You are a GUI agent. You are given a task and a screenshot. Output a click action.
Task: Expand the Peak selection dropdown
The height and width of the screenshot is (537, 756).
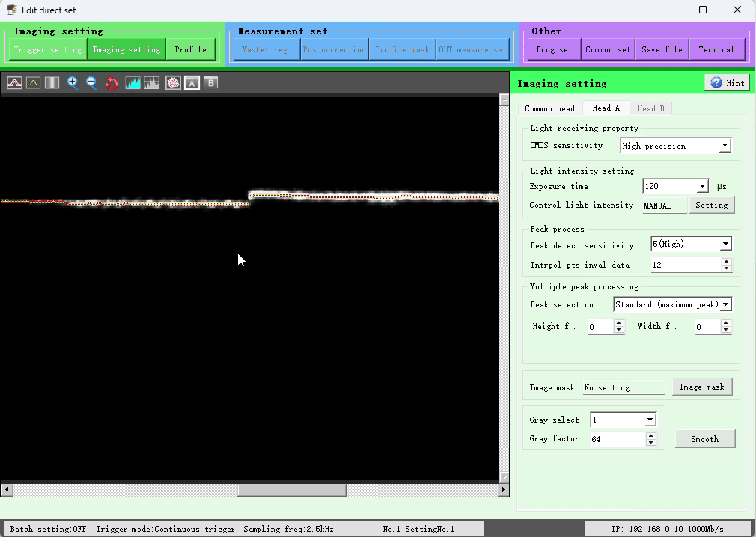725,304
